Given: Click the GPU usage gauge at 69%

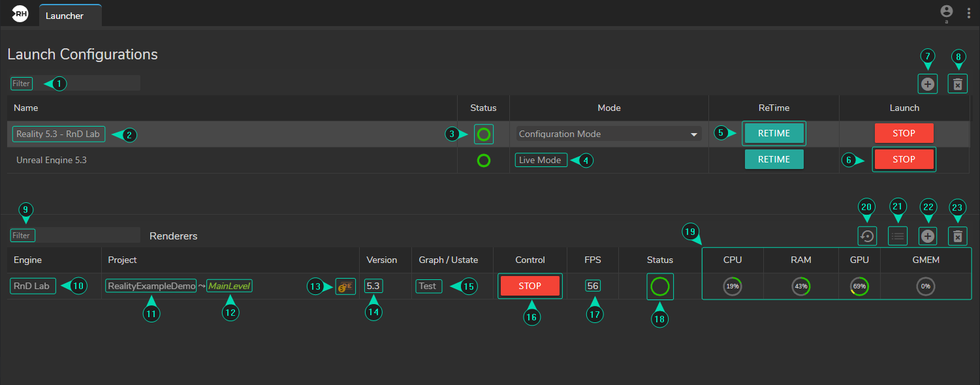Looking at the screenshot, I should click(859, 286).
